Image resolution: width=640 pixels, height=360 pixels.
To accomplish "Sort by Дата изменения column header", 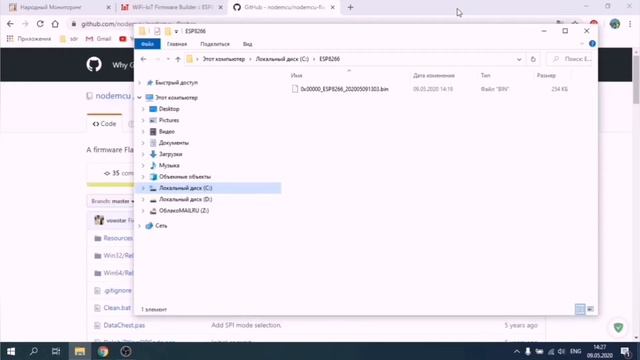I will (433, 76).
